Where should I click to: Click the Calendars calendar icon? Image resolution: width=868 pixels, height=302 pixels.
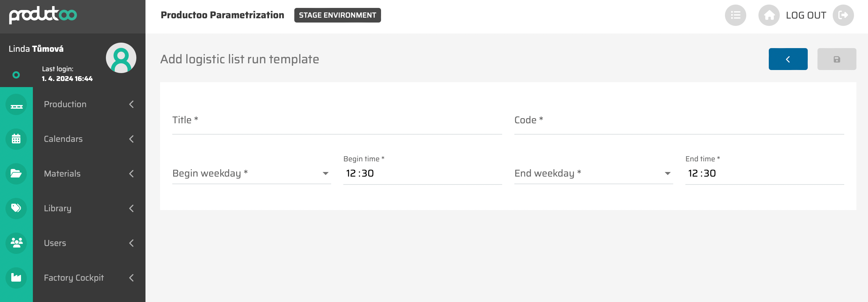click(16, 139)
